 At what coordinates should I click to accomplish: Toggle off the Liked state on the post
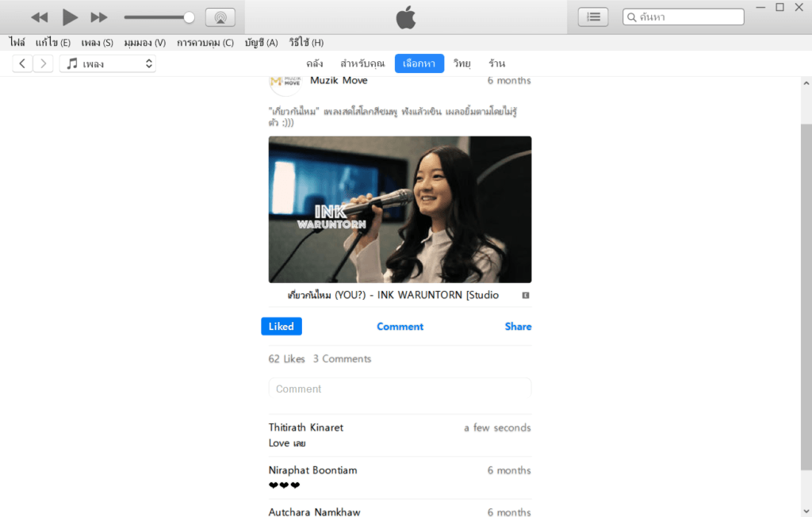coord(281,326)
